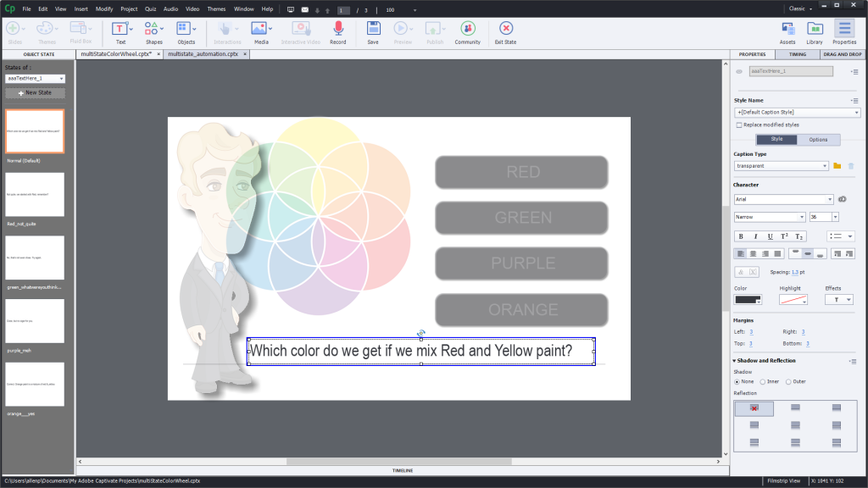Click the Exit State icon
868x488 pixels.
tap(505, 29)
